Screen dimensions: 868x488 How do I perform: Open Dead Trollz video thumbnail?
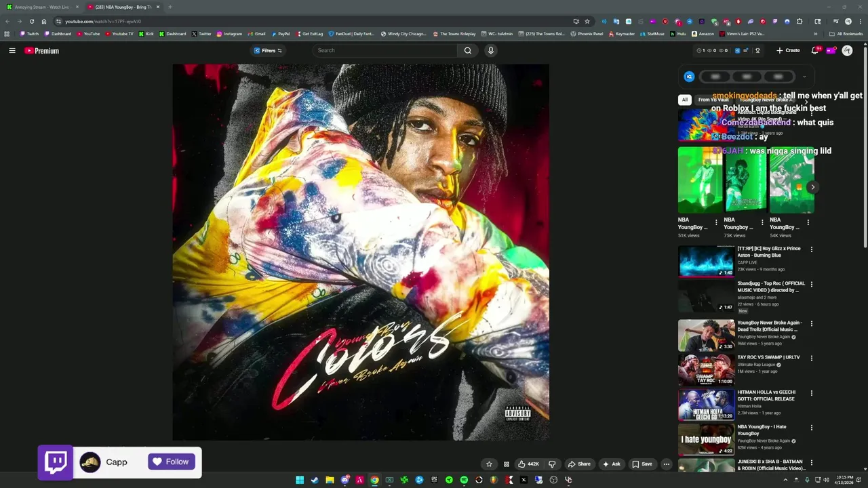[706, 335]
